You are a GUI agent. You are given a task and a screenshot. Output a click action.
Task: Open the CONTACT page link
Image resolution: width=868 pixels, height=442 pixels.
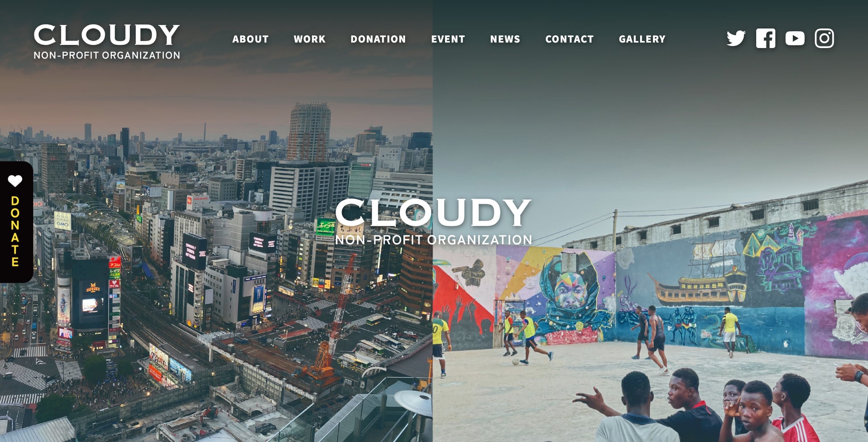coord(570,39)
